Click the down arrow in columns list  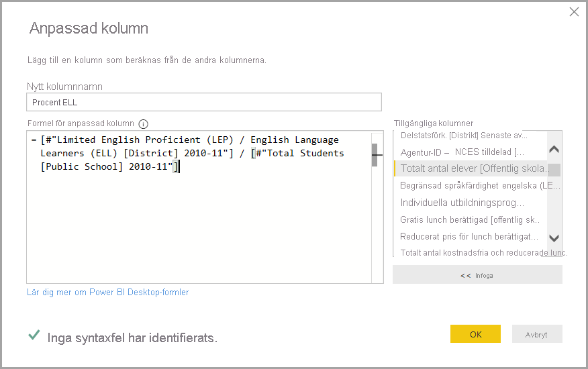tap(554, 238)
